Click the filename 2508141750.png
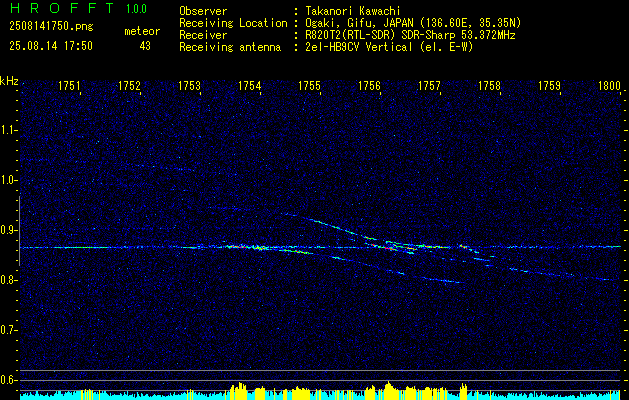The width and height of the screenshot is (629, 400). pos(51,27)
